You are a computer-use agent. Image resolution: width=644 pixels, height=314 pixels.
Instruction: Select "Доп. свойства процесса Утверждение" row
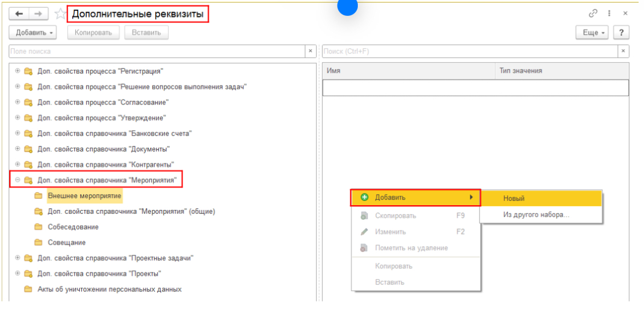(x=102, y=118)
